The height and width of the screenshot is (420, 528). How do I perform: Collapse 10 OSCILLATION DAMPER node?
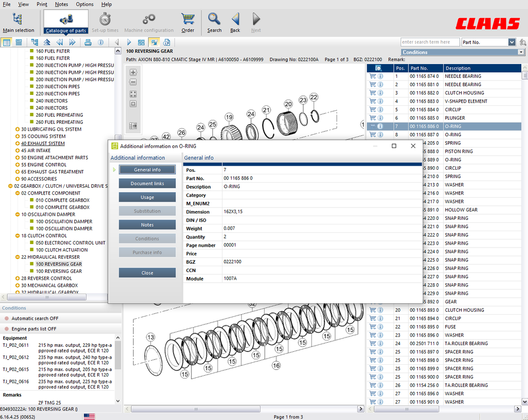point(17,214)
